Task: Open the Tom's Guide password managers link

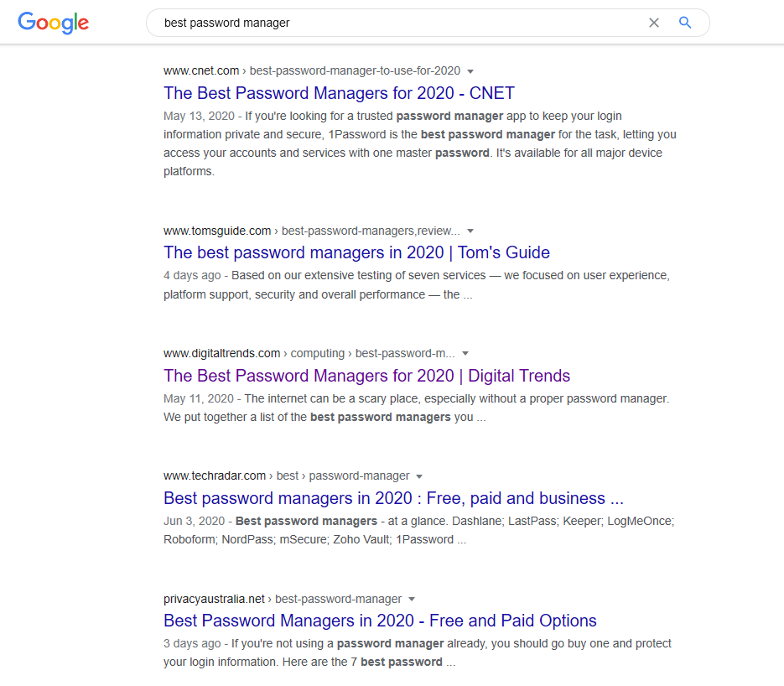Action: (x=356, y=252)
